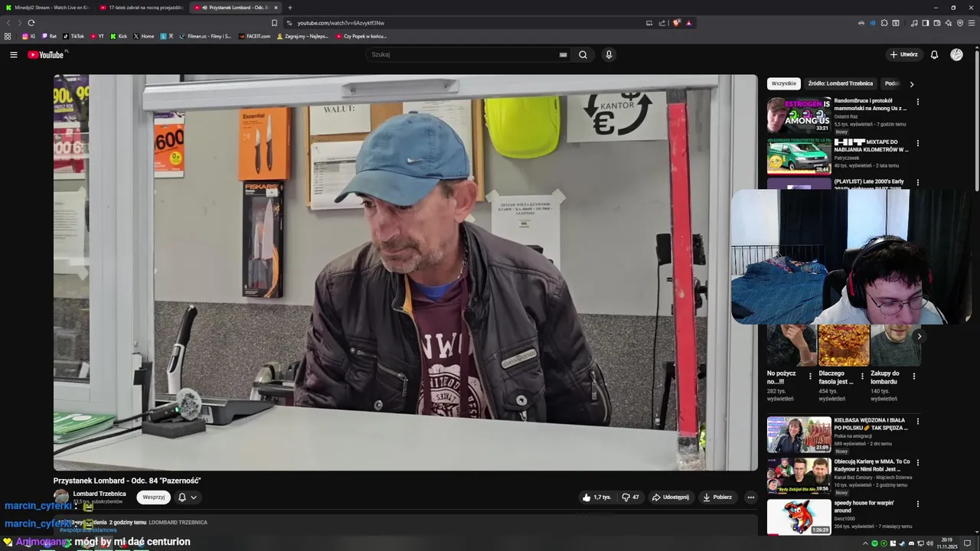Click the Udostępnij share button

671,497
